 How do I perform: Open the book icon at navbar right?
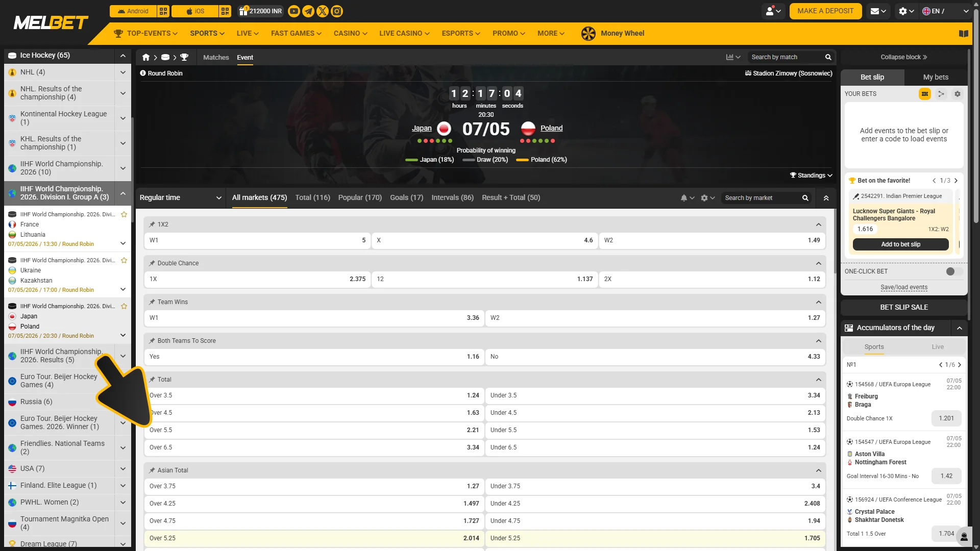[964, 34]
